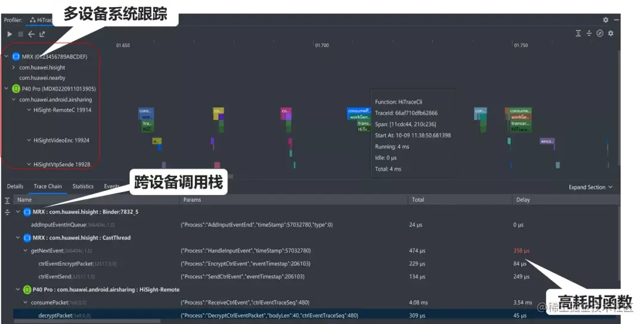Stop the trace recording square button
The image size is (644, 324).
[x=20, y=34]
